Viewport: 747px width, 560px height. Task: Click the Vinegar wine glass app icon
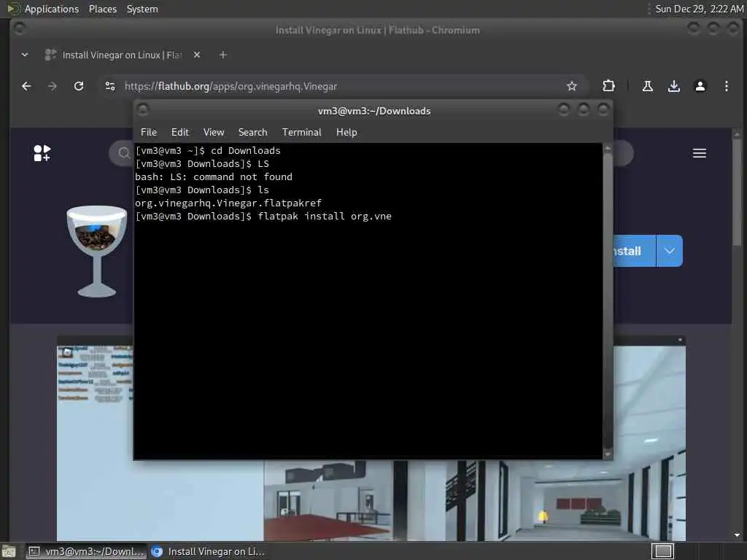coord(97,251)
